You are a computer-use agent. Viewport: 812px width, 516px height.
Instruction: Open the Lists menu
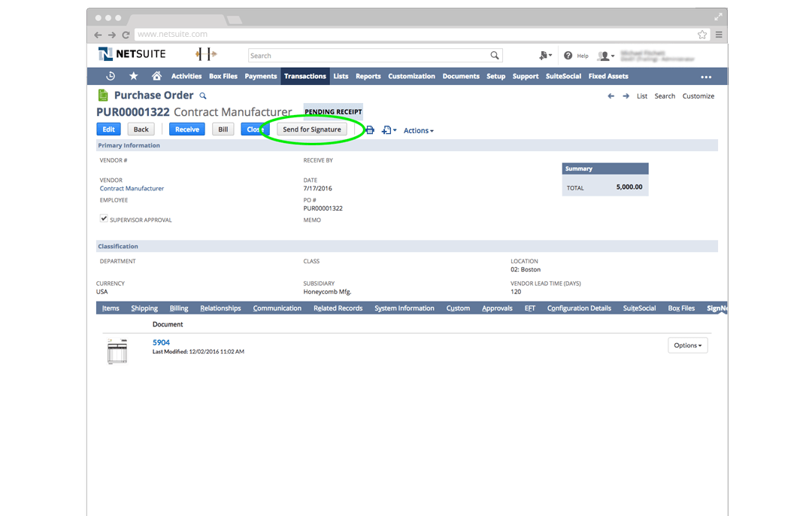coord(341,76)
